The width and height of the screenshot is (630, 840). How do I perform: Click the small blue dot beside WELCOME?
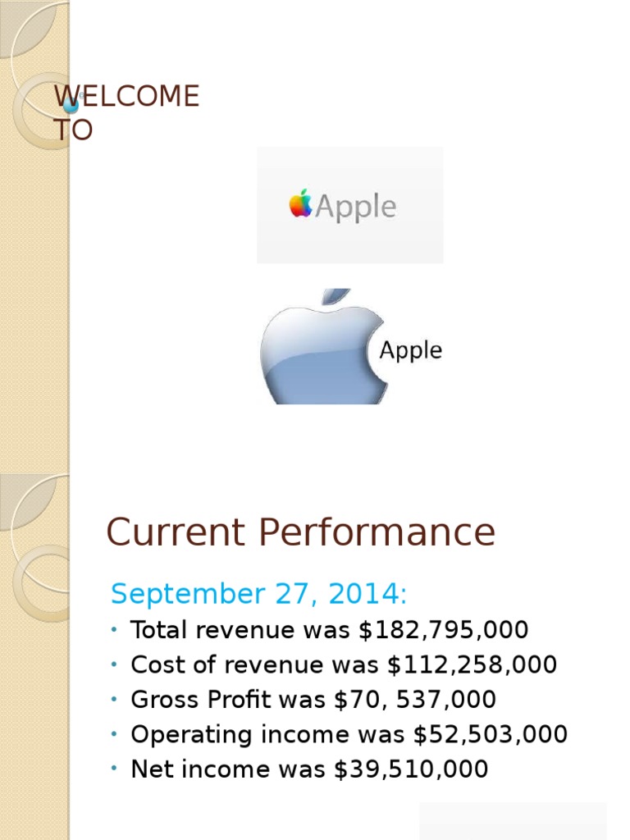pos(71,104)
